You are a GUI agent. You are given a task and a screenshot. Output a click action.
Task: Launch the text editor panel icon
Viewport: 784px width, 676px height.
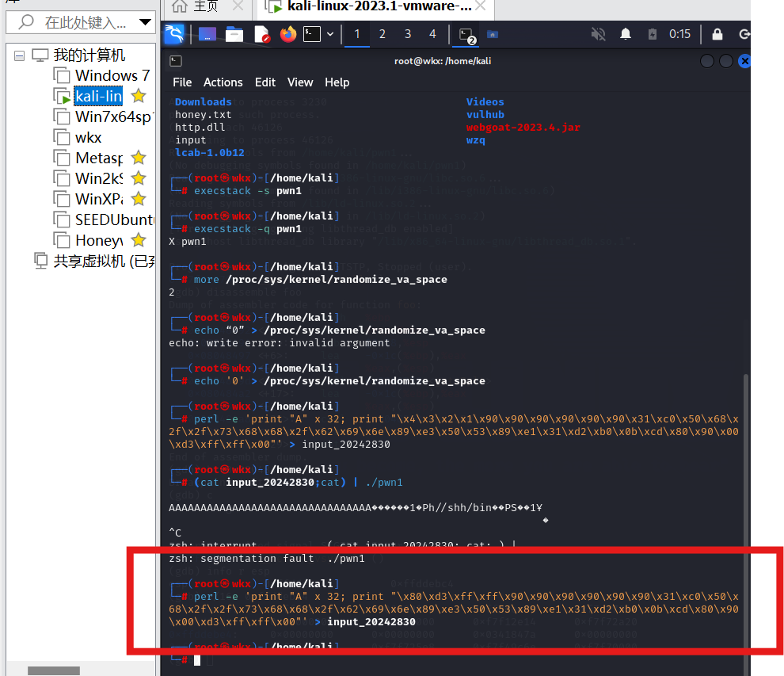261,34
